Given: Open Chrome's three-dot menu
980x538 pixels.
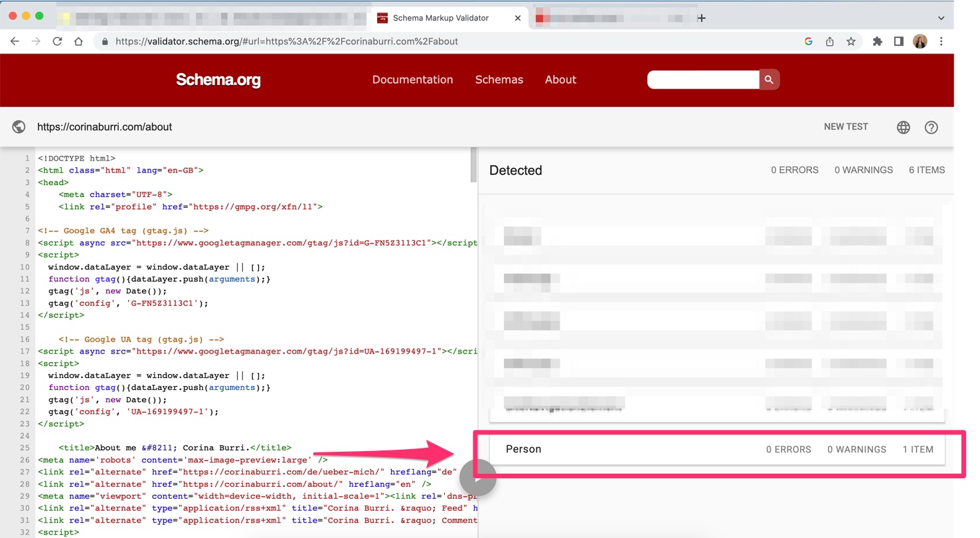Looking at the screenshot, I should (x=941, y=41).
